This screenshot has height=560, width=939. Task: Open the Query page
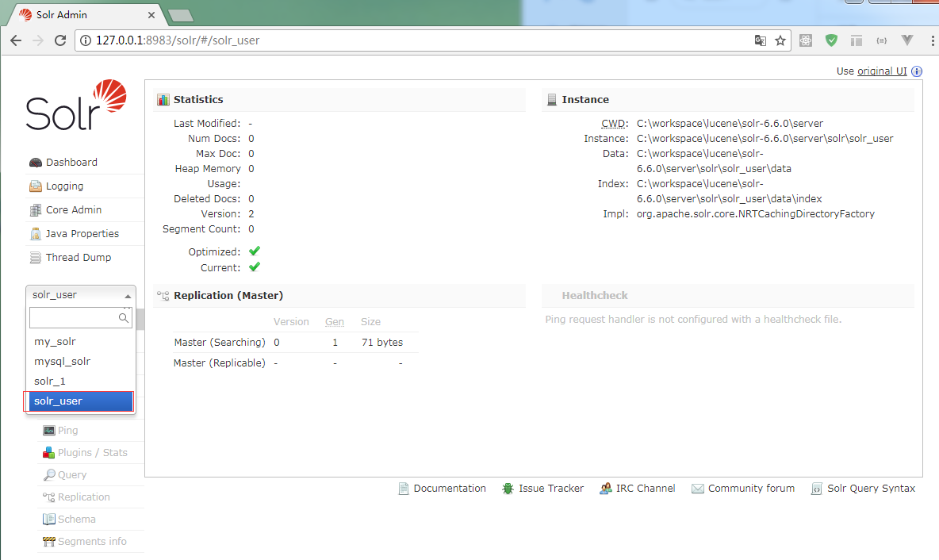72,475
